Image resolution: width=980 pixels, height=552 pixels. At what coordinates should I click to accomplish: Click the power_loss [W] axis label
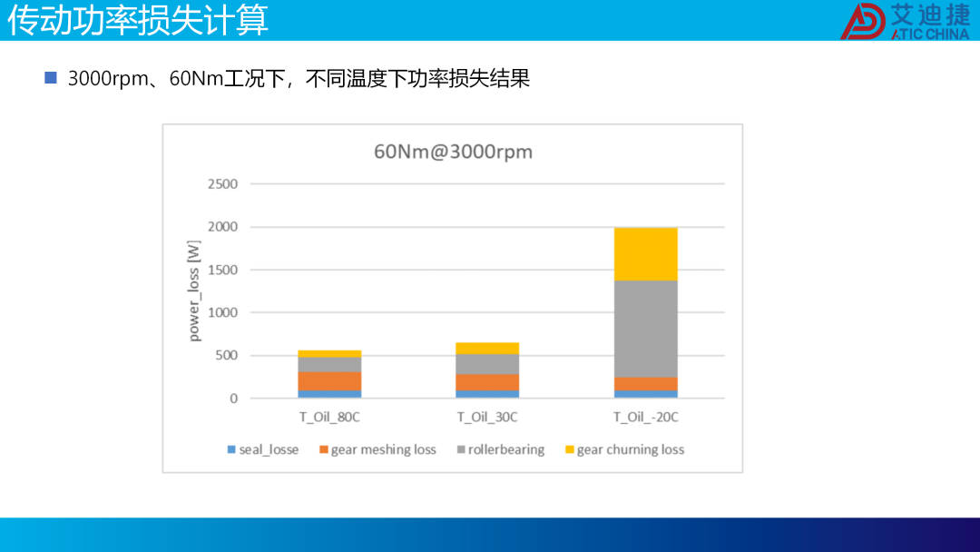194,291
